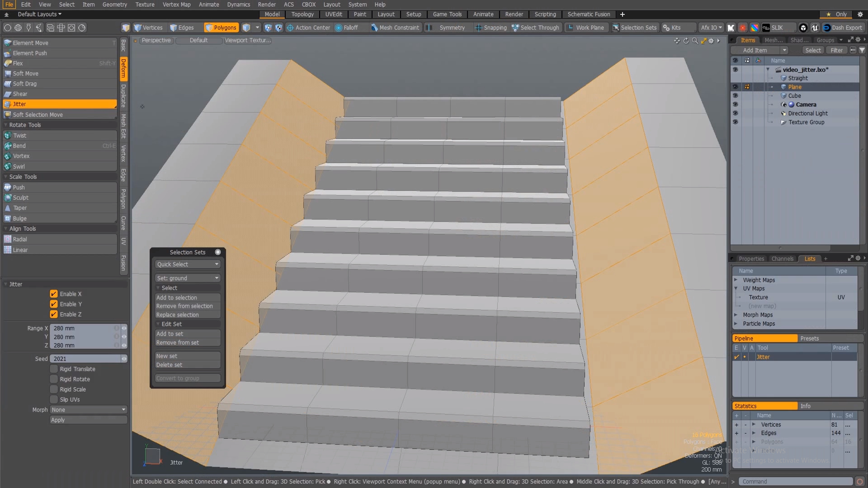The width and height of the screenshot is (868, 488).
Task: Click the New set button
Action: pos(188,356)
